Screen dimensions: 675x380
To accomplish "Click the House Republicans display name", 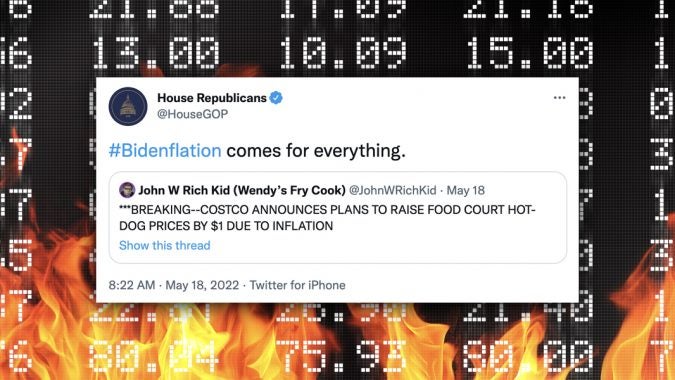I will tap(212, 98).
